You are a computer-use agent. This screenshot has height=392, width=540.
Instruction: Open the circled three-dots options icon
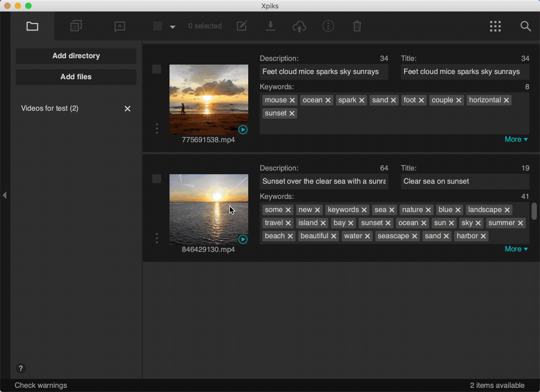328,26
